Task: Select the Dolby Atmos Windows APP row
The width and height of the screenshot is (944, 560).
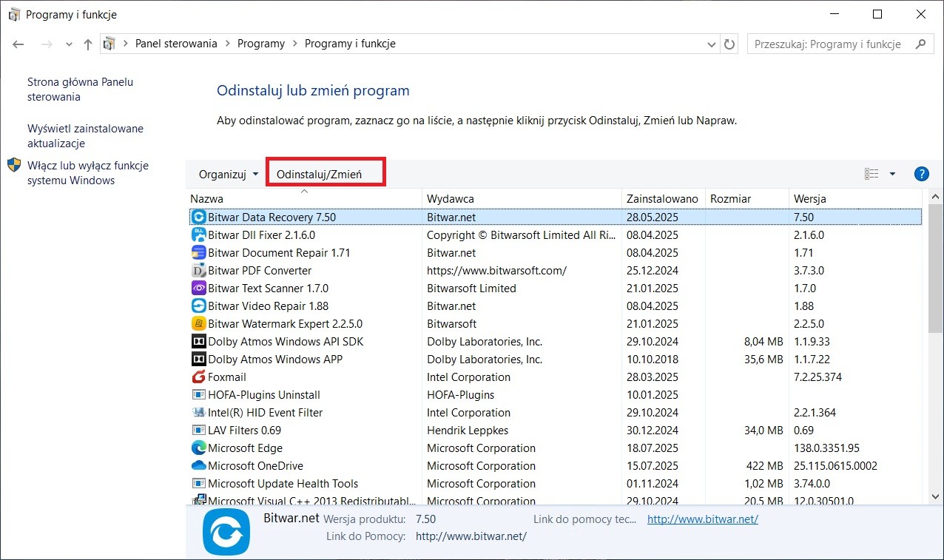Action: [x=556, y=359]
